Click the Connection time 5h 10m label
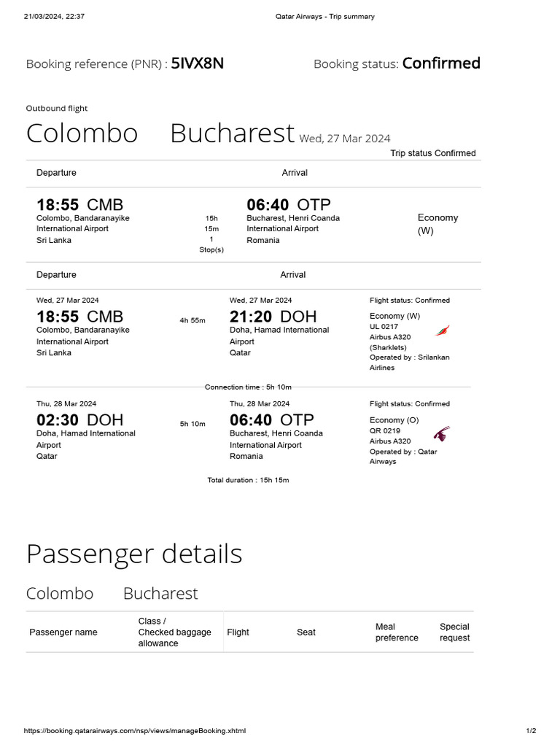This screenshot has width=560, height=747. pos(248,387)
